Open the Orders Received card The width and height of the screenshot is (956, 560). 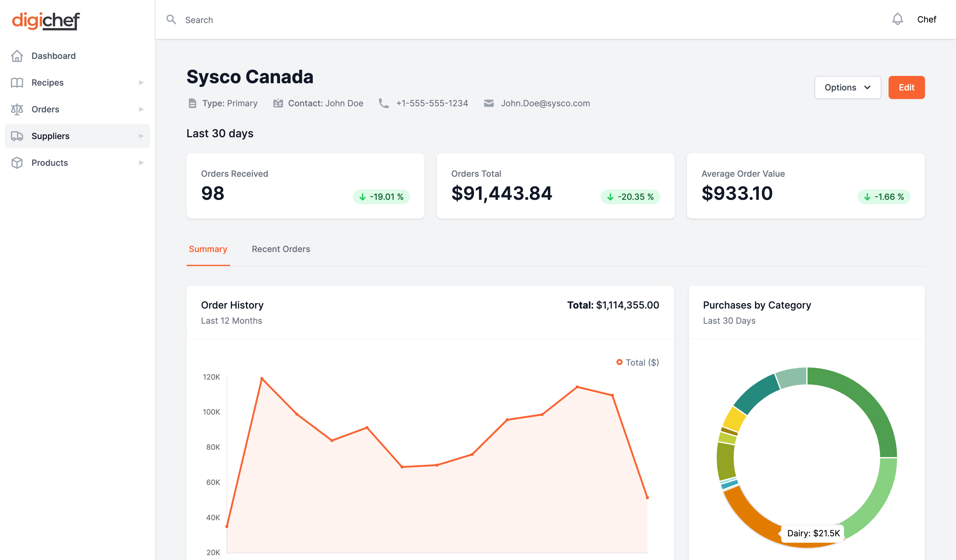pyautogui.click(x=306, y=186)
